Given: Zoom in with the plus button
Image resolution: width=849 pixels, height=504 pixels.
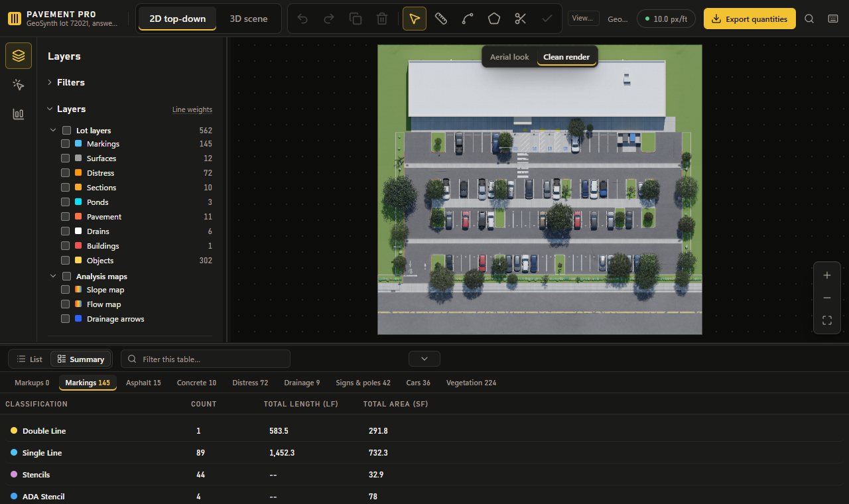Looking at the screenshot, I should [827, 275].
